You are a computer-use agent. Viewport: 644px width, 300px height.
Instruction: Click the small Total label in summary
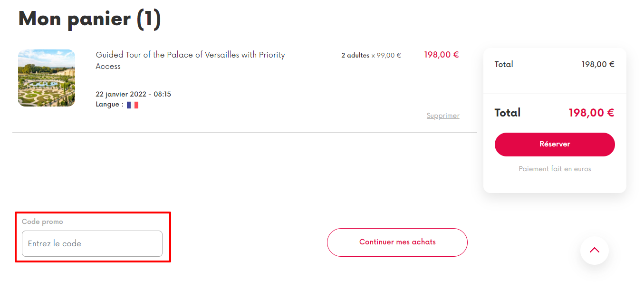(x=504, y=64)
